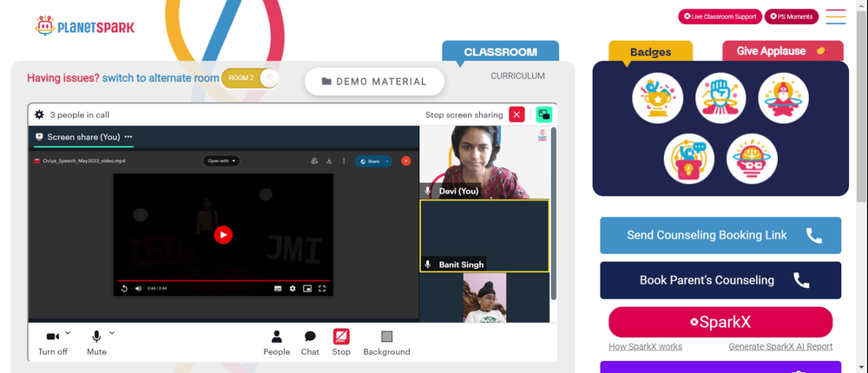This screenshot has width=868, height=373.
Task: Click PS Moments button
Action: 792,16
